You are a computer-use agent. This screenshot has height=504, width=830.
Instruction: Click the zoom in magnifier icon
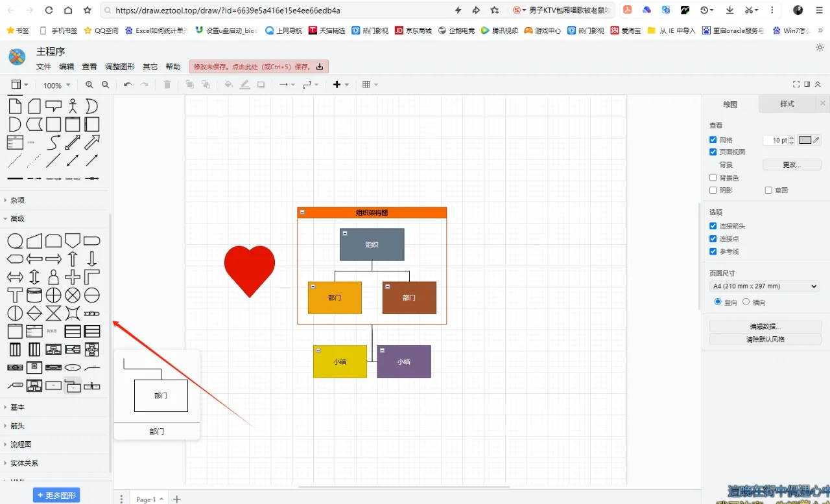coord(89,85)
